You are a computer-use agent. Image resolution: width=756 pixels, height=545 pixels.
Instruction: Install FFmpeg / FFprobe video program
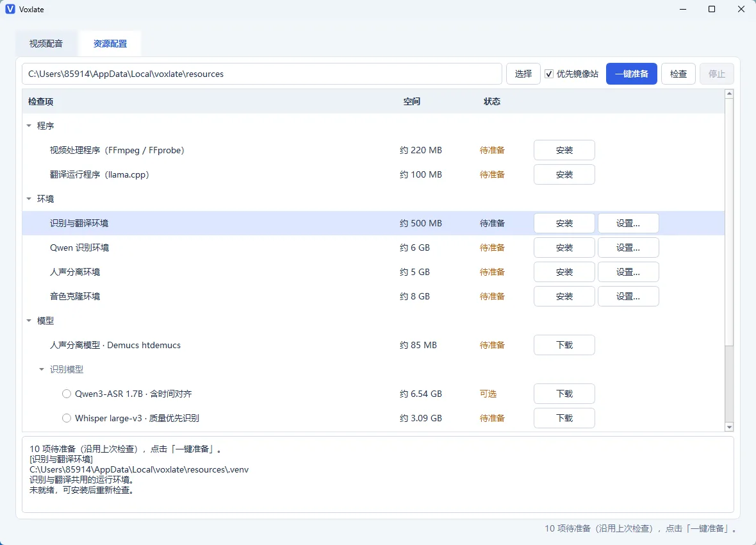point(564,150)
